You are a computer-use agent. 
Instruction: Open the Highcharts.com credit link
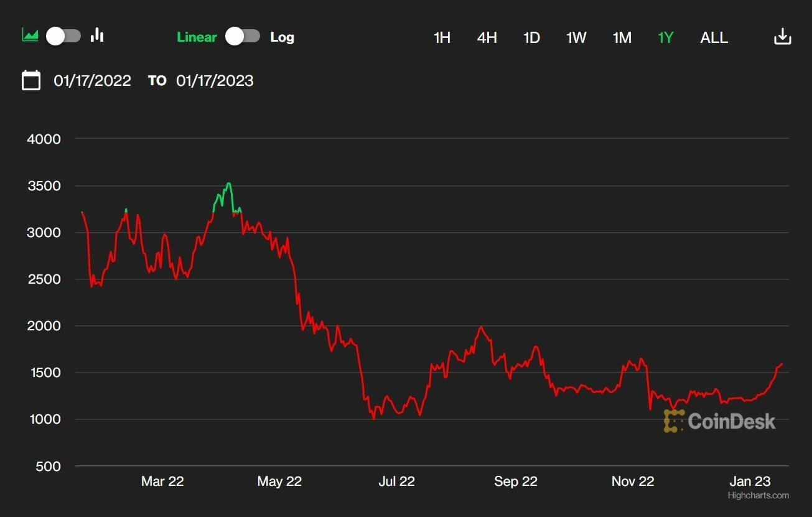(758, 496)
